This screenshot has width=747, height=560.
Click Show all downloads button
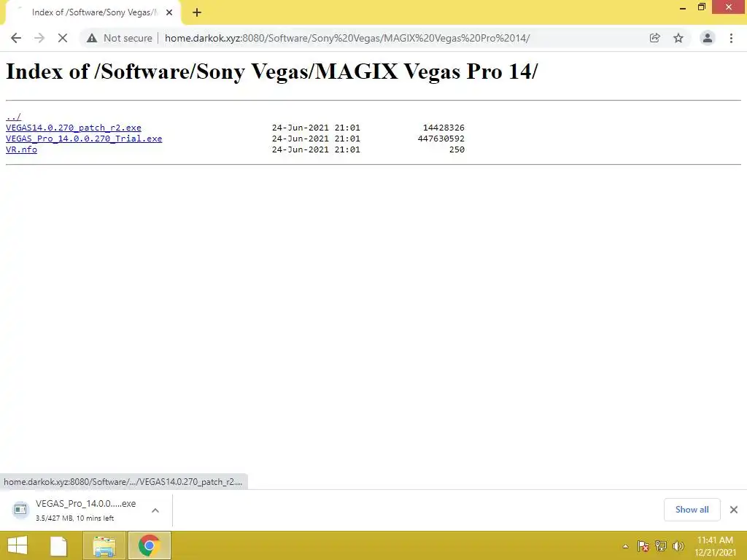692,510
